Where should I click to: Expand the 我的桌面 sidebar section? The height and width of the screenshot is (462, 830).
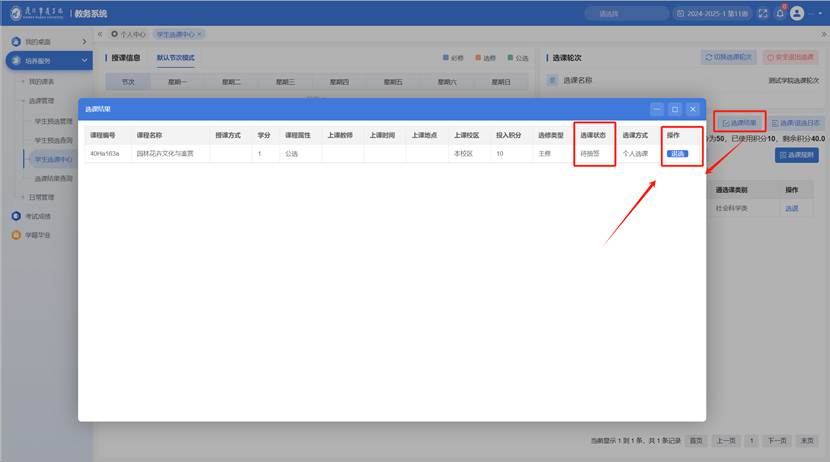click(84, 42)
